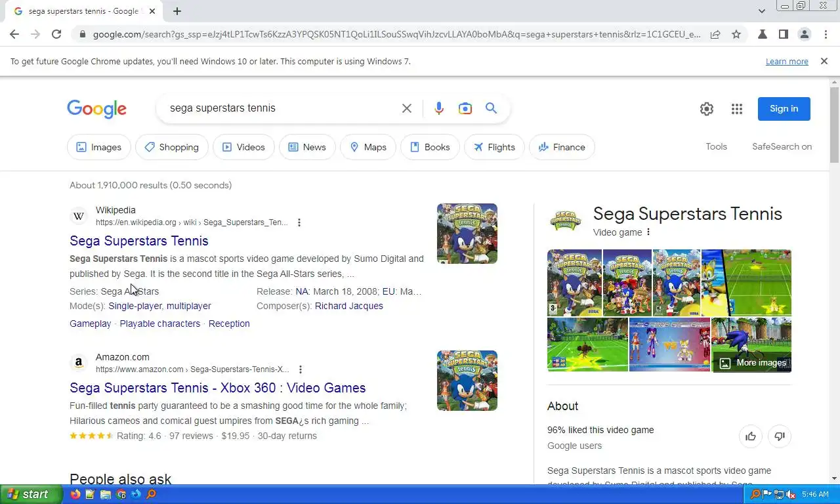
Task: Toggle the Chrome side panel
Action: [784, 34]
